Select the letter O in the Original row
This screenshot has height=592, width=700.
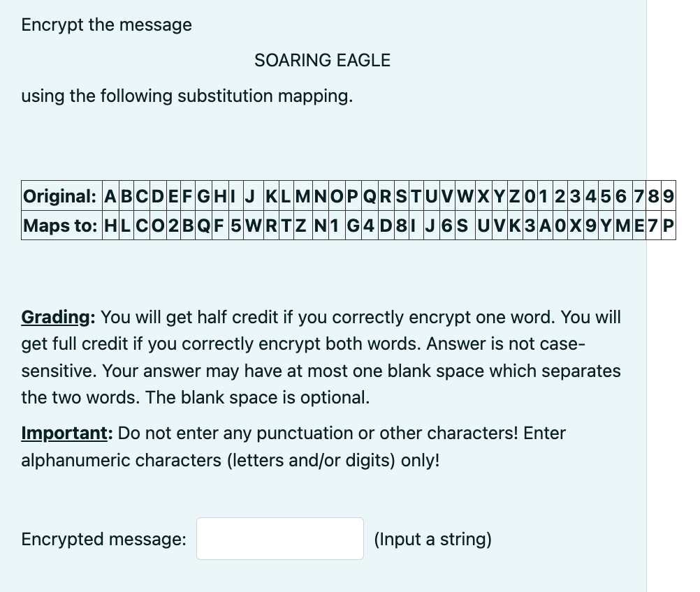(x=336, y=197)
